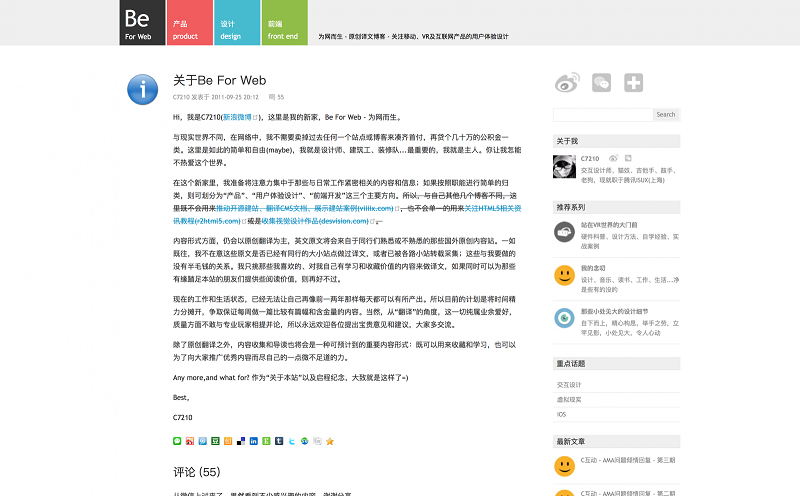The height and width of the screenshot is (496, 800).
Task: Open the 设计 design category tab
Action: pos(237,22)
